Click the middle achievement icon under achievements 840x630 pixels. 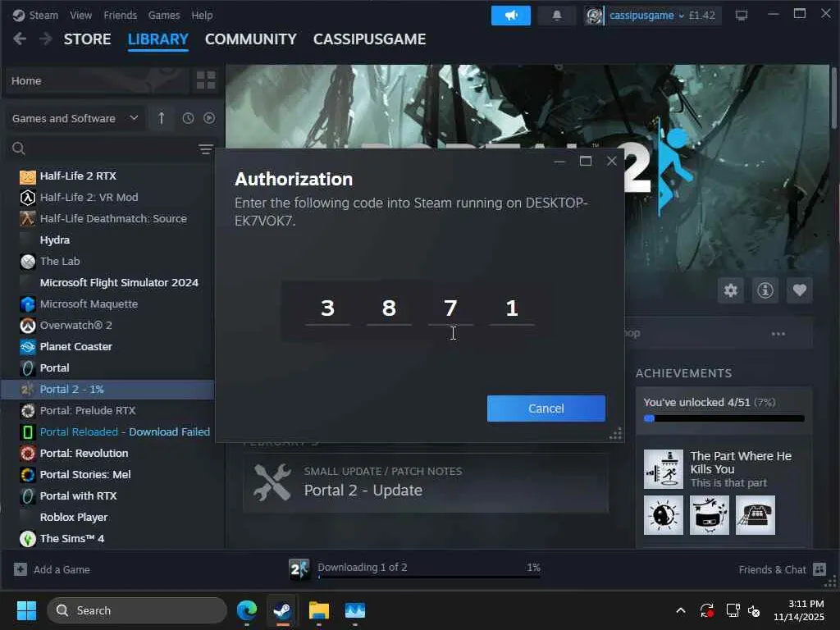pos(710,515)
